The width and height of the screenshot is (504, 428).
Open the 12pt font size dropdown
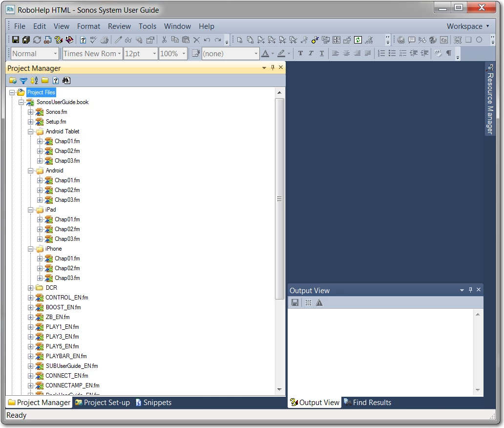(154, 54)
